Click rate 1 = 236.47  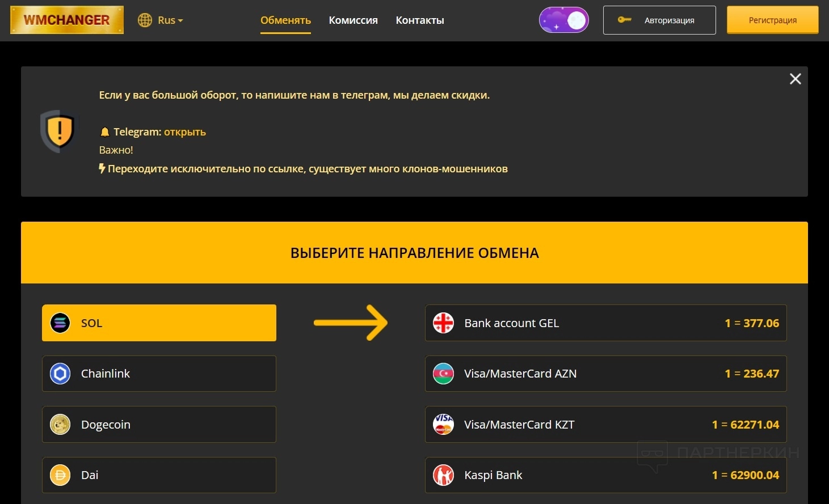pos(752,374)
